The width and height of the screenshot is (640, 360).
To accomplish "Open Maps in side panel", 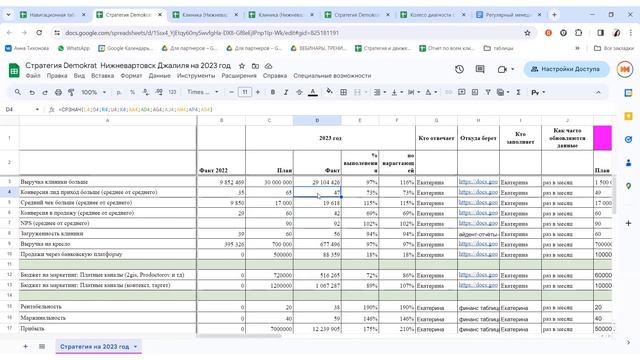I will [x=628, y=186].
